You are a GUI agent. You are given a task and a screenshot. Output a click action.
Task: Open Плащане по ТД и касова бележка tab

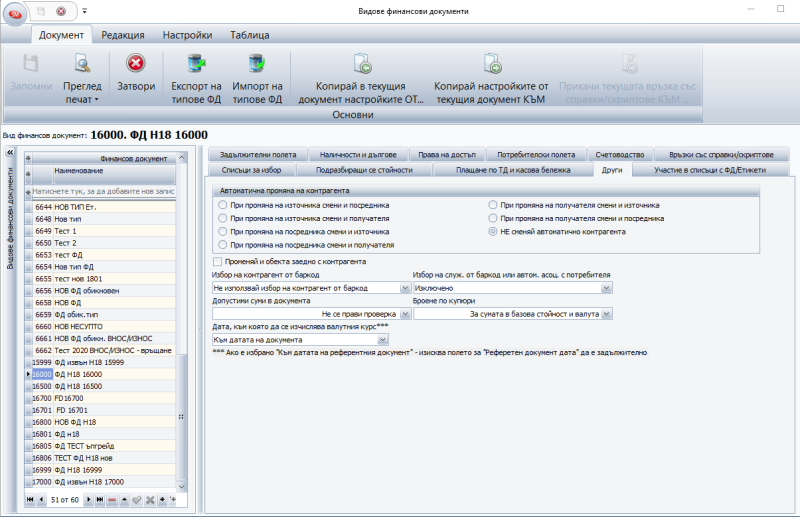pos(513,170)
